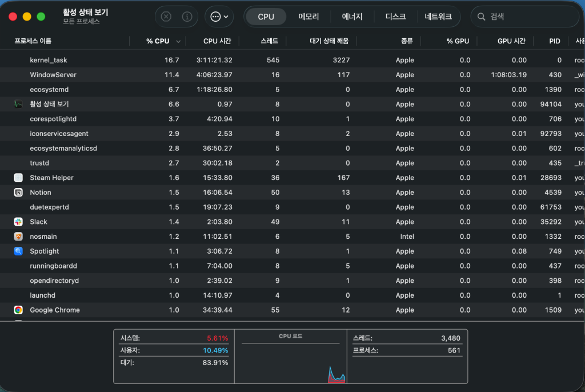Click the Steam Helper process icon

click(x=18, y=178)
